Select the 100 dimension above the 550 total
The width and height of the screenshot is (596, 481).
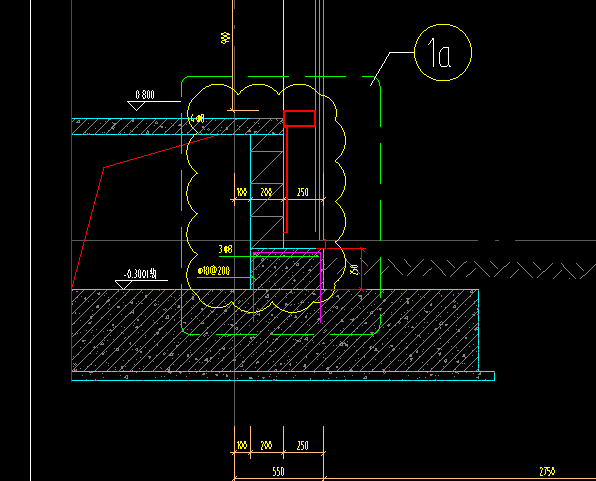[242, 445]
